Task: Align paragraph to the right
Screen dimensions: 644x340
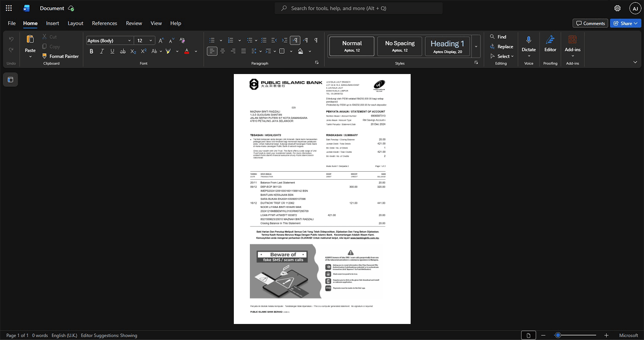Action: pos(233,51)
